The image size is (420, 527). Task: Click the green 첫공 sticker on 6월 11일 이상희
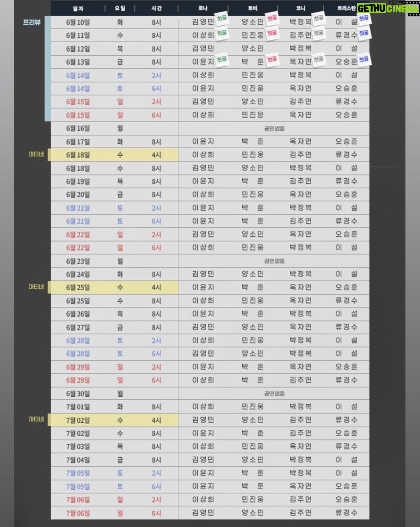click(222, 33)
